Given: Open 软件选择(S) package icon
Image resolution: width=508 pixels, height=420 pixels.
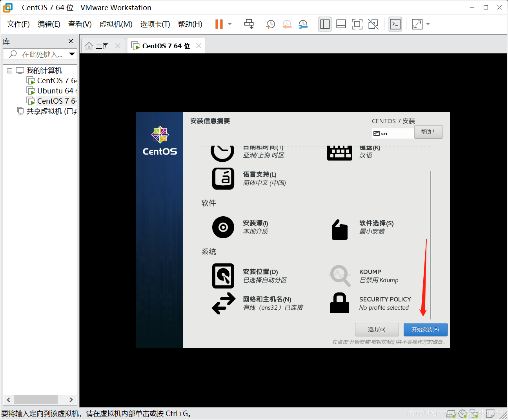Looking at the screenshot, I should click(340, 229).
